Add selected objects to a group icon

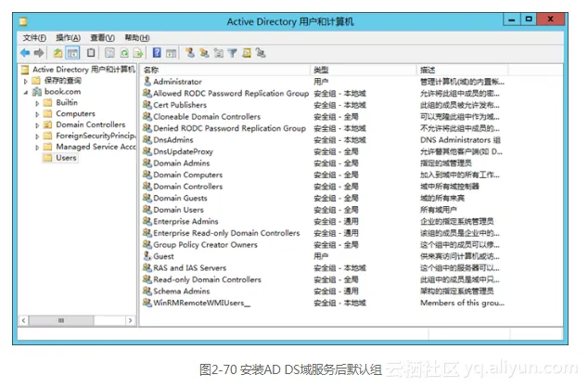(261, 53)
